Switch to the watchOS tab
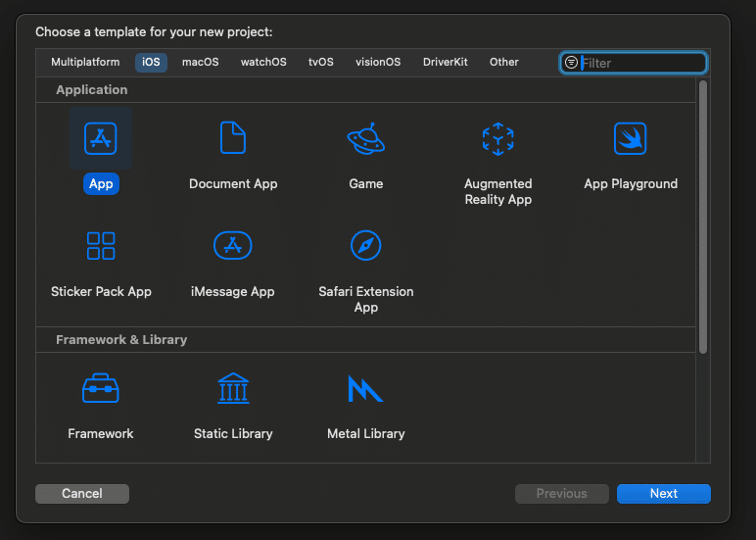756x540 pixels. [263, 63]
